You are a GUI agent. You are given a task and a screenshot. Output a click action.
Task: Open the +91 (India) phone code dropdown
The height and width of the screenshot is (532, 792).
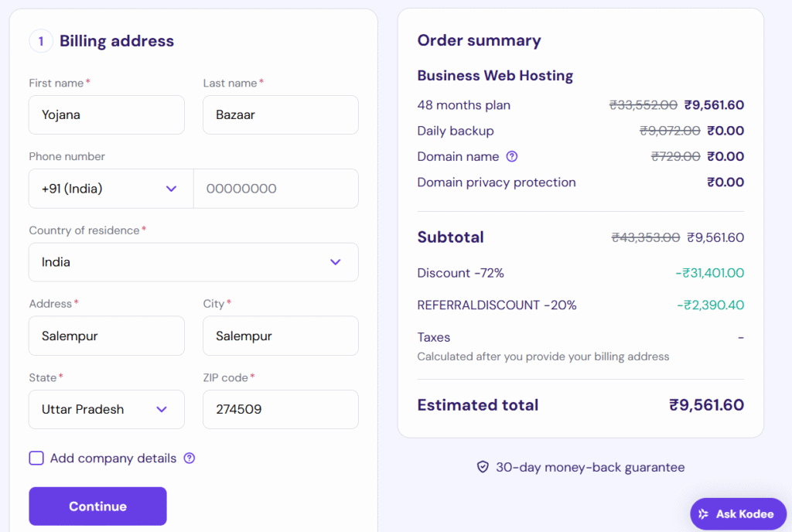click(111, 189)
